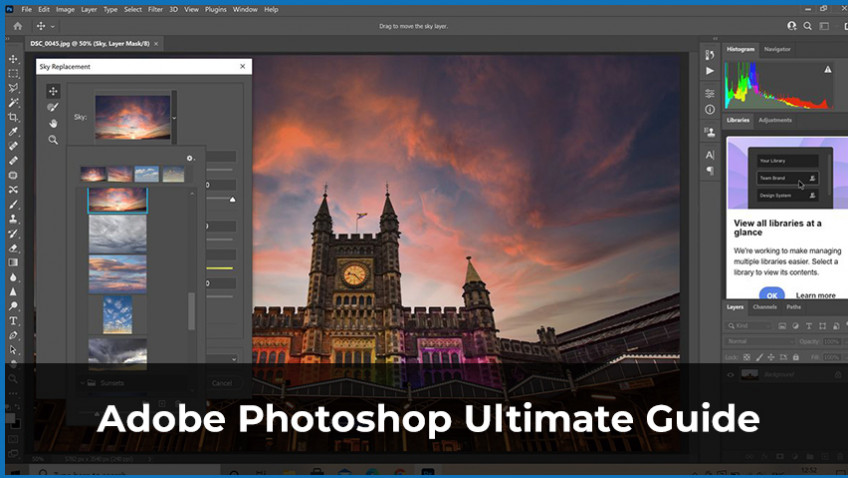Screen dimensions: 848x478
Task: Click the Home icon in options bar
Action: coord(17,26)
